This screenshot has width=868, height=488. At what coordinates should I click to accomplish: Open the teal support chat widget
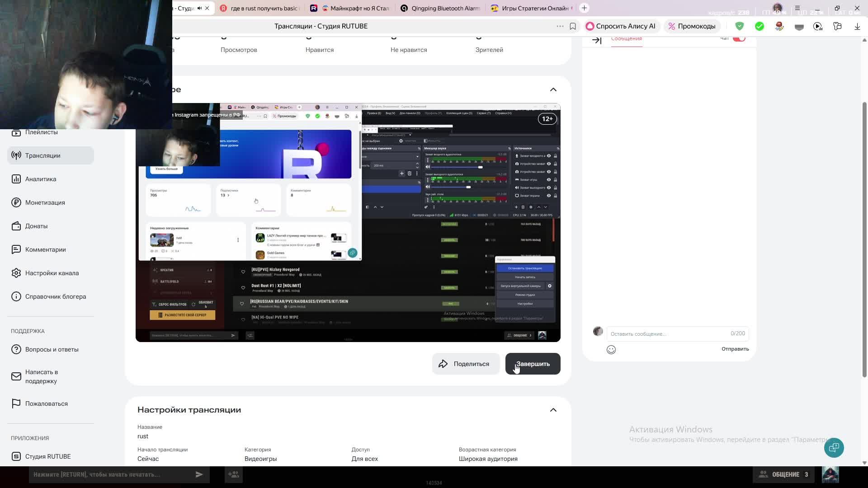(834, 448)
